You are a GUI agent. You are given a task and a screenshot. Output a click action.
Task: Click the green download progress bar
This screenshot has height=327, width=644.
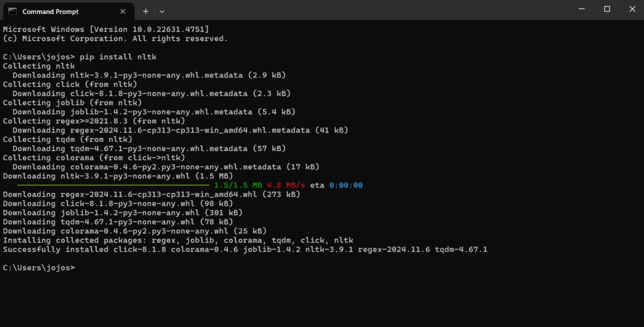113,186
